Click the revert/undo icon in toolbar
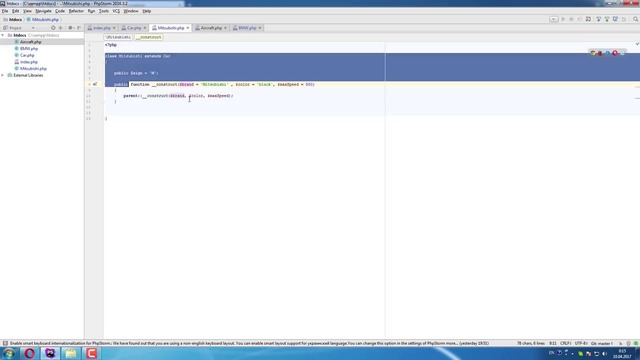The height and width of the screenshot is (360, 640). pos(624,19)
